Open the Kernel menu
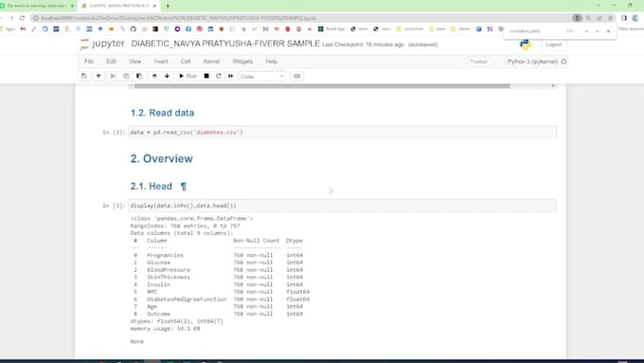Viewport: 644px width, 363px height. point(211,62)
